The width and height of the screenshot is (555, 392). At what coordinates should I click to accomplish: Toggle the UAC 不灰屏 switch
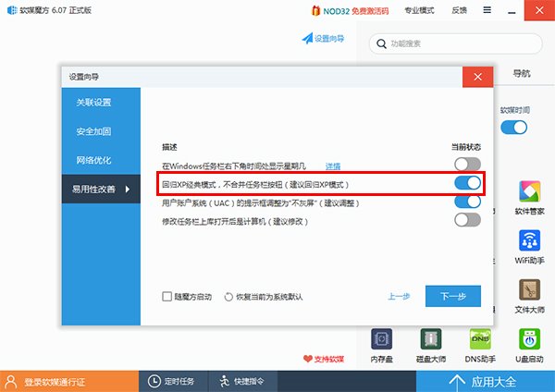[x=467, y=202]
